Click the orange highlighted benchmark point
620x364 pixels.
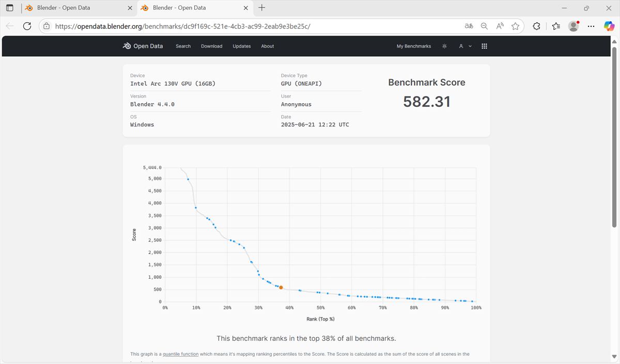(281, 287)
